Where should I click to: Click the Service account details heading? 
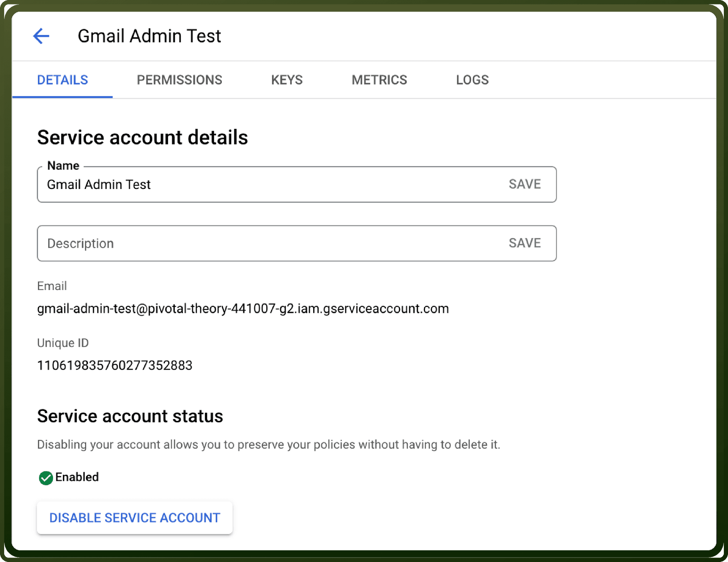143,137
